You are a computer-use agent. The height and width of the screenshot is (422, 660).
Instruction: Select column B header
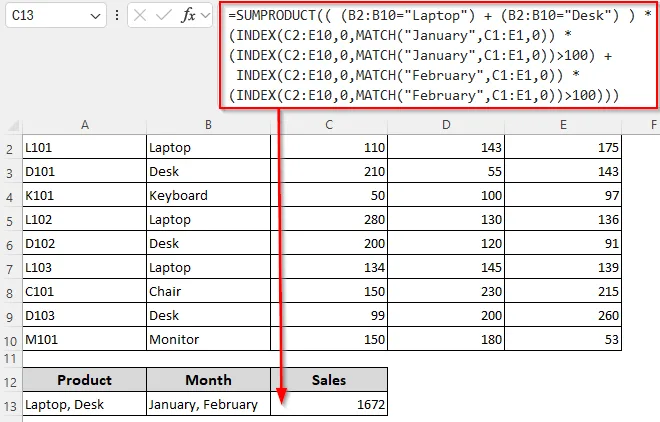pos(208,125)
